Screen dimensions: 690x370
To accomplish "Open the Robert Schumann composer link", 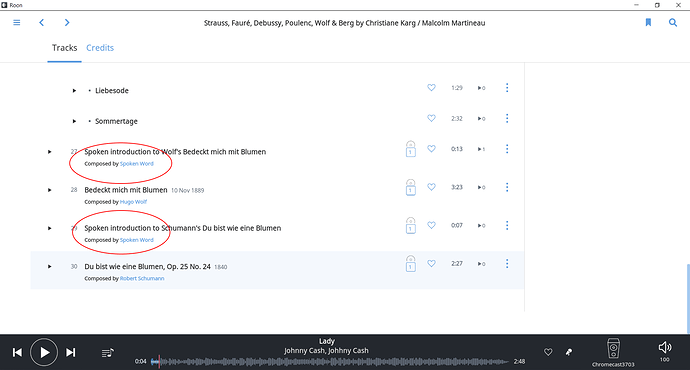I will [142, 278].
